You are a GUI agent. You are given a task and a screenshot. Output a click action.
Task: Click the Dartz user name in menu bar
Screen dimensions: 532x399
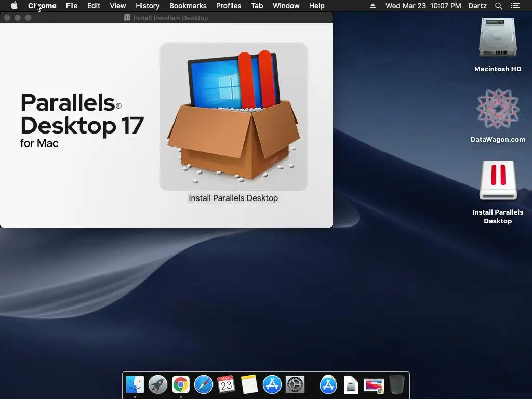pos(477,6)
